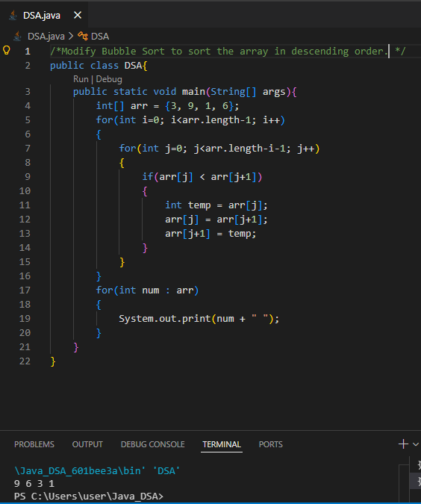Open the DSA class breadcrumb symbol
This screenshot has width=421, height=504.
(100, 37)
